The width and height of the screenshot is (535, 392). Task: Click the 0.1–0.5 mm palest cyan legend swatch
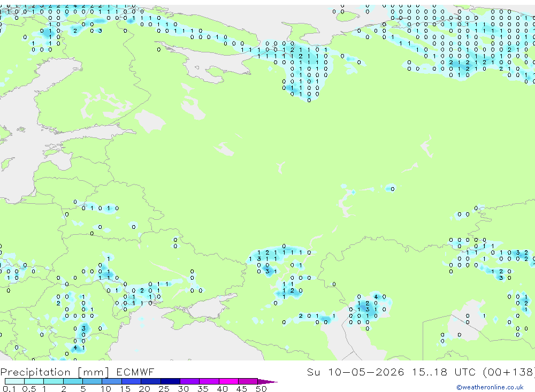coord(14,381)
